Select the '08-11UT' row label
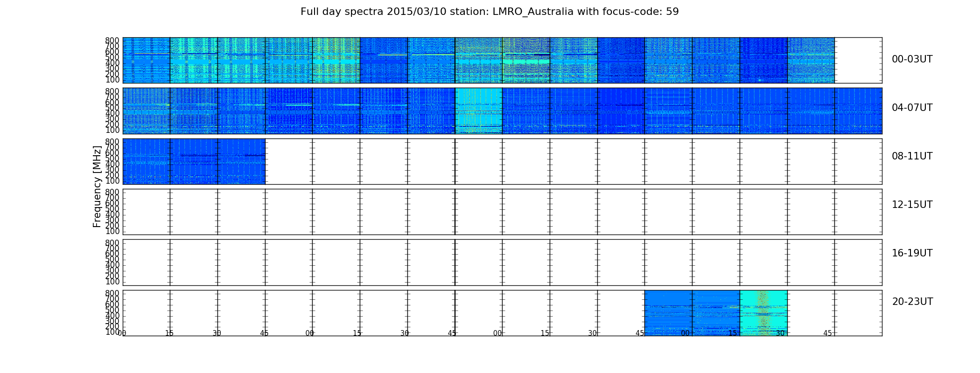Screen dimensions: 980x373 point(912,156)
